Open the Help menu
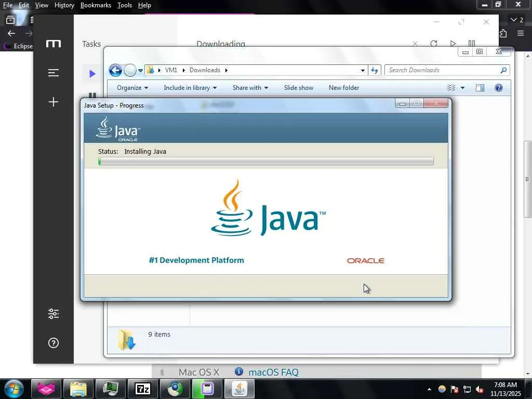The height and width of the screenshot is (399, 532). pyautogui.click(x=144, y=5)
